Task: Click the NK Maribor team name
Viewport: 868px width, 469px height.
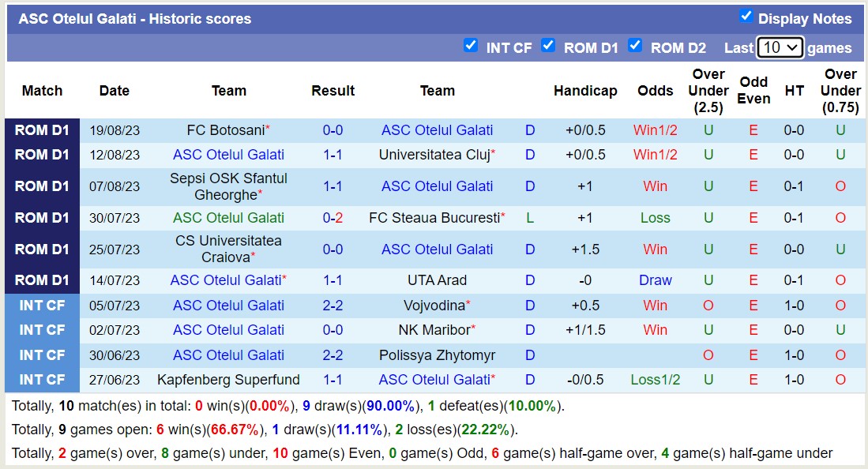Action: pos(434,330)
